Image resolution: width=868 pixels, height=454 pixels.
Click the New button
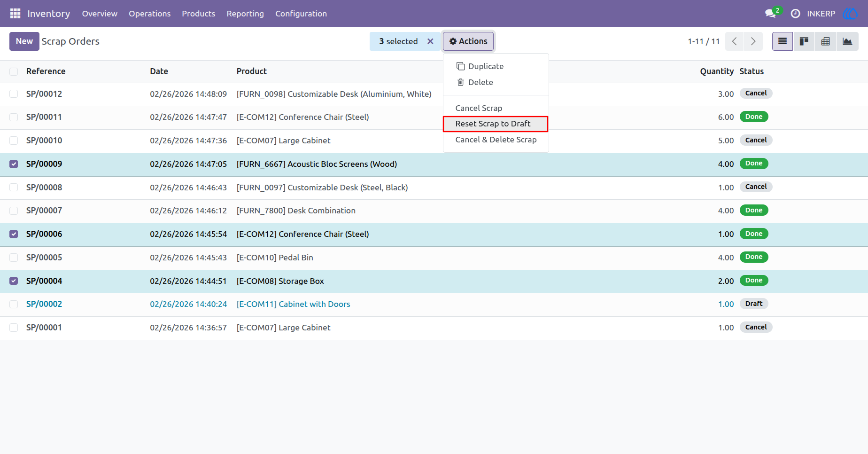(24, 41)
